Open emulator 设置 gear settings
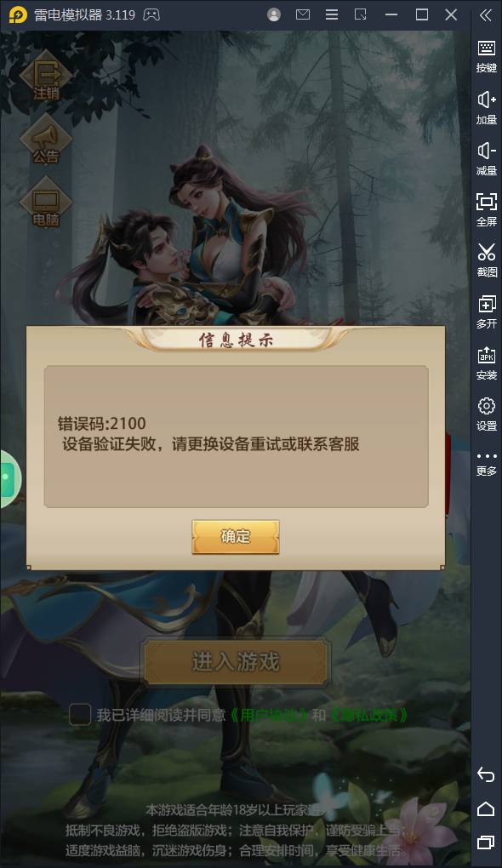Screen dimensions: 502x868 [487, 414]
